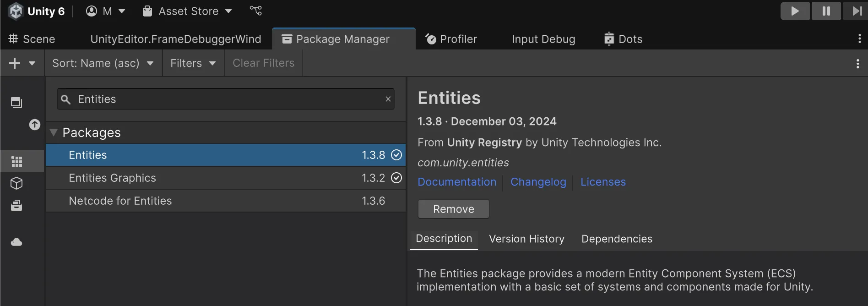
Task: Click version 1.3.6 of Netcode for Entities
Action: pos(373,201)
